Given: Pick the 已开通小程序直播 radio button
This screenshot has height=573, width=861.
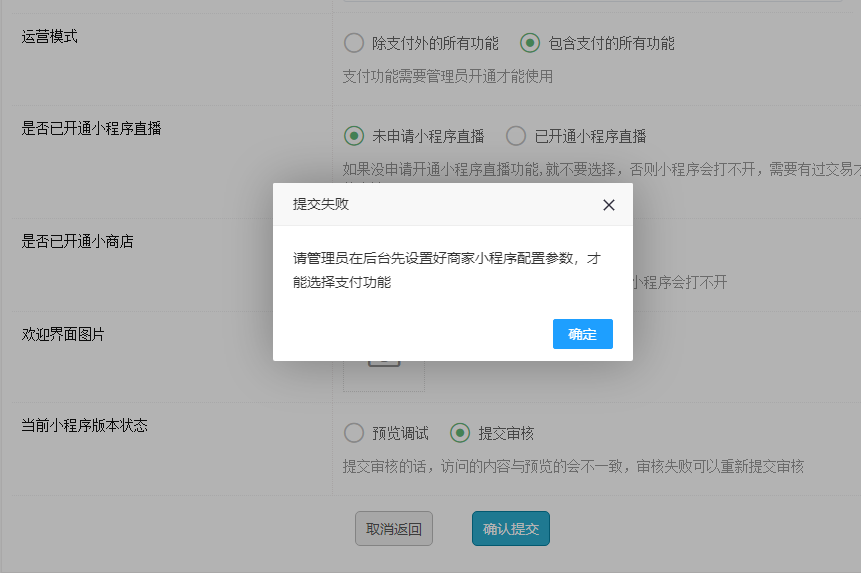Looking at the screenshot, I should pyautogui.click(x=516, y=136).
